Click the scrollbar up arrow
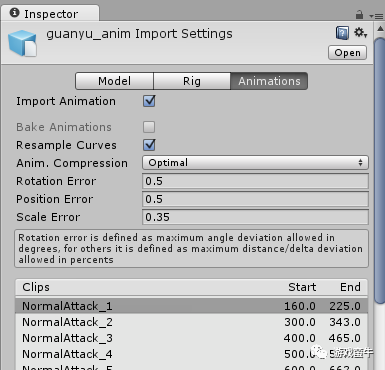This screenshot has width=385, height=370. tap(380, 29)
